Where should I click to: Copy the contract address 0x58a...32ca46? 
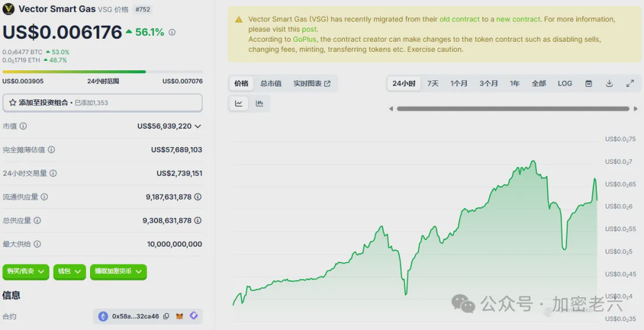(166, 316)
